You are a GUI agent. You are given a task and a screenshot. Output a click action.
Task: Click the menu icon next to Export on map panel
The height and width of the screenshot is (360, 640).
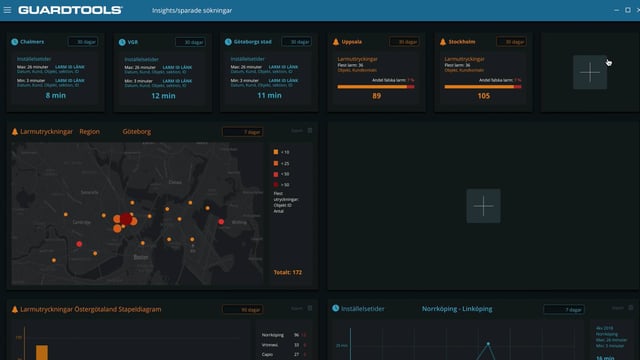(x=310, y=131)
